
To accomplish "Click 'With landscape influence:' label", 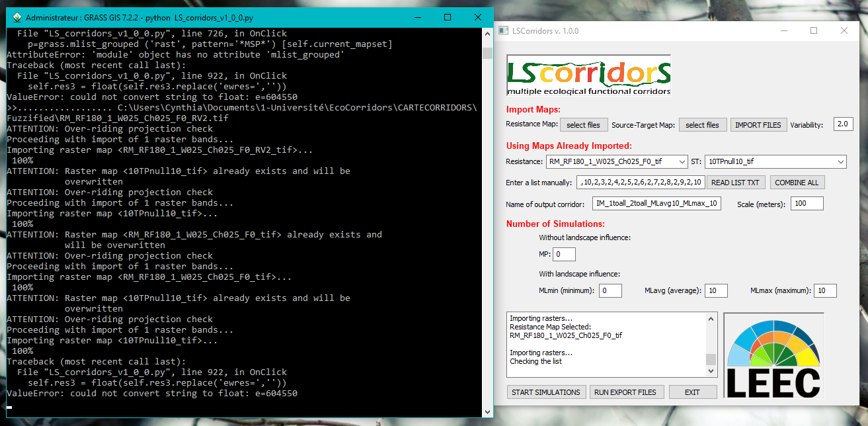I will tap(579, 274).
